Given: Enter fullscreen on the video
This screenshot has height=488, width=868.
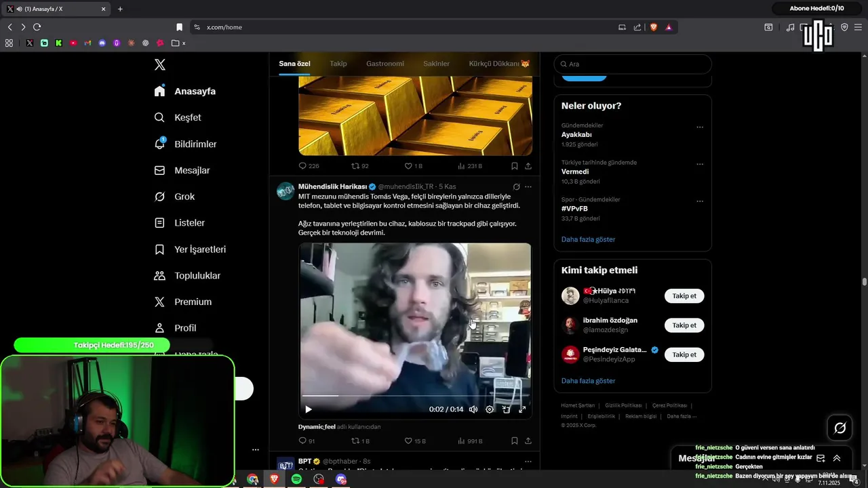Looking at the screenshot, I should pyautogui.click(x=522, y=409).
